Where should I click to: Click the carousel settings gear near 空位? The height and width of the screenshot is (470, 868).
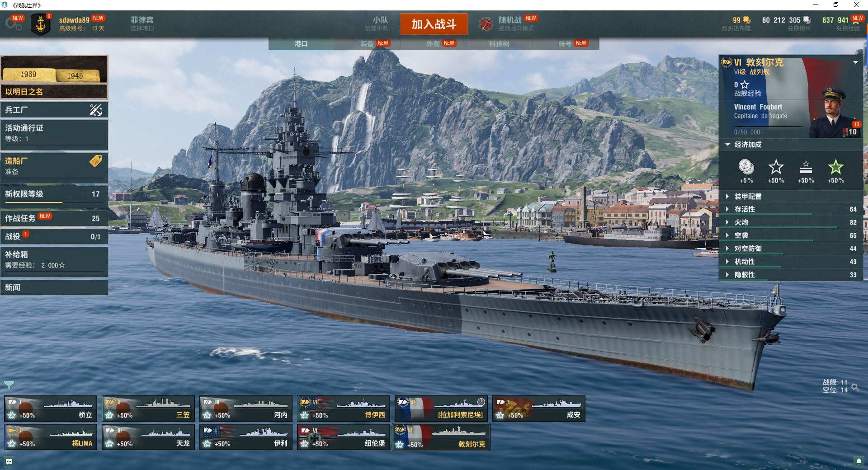[x=855, y=387]
